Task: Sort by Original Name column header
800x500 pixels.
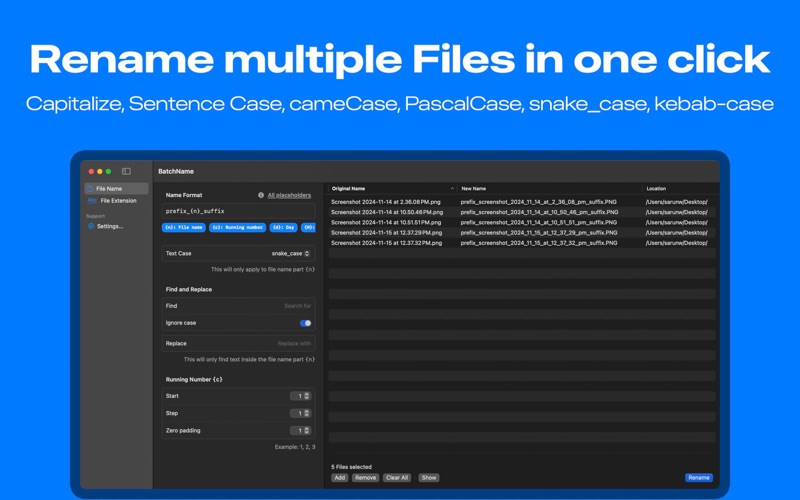Action: pyautogui.click(x=391, y=188)
